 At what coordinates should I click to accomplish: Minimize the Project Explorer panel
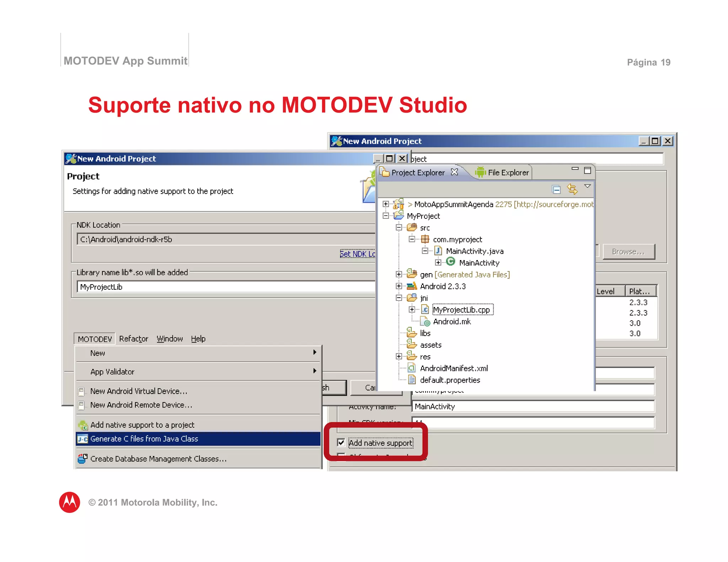575,169
